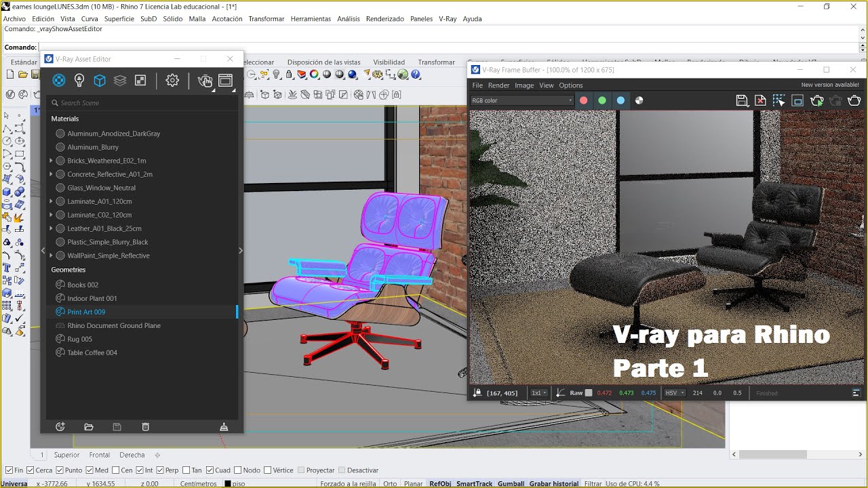The width and height of the screenshot is (868, 488).
Task: Open Settings gear in V-Ray Asset Editor
Action: [172, 81]
